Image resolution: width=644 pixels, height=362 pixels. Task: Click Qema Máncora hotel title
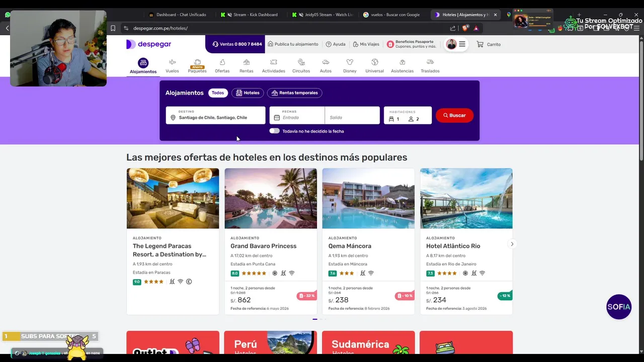tap(350, 246)
